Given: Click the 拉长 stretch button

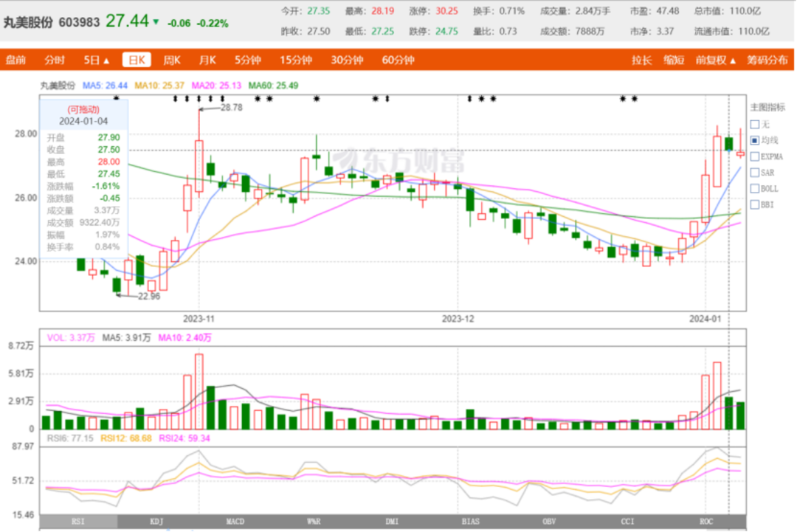Looking at the screenshot, I should pyautogui.click(x=641, y=60).
